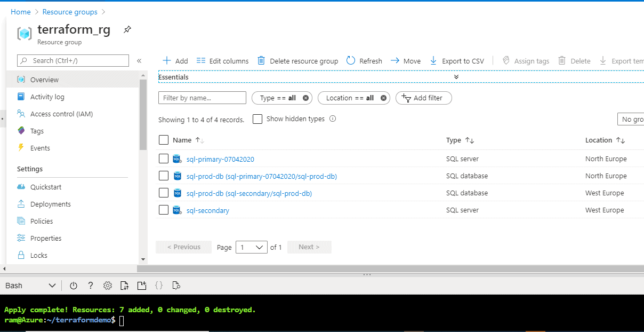Viewport: 644px width, 332px height.
Task: Click the horizontal scrollbar left arrow
Action: pyautogui.click(x=5, y=268)
